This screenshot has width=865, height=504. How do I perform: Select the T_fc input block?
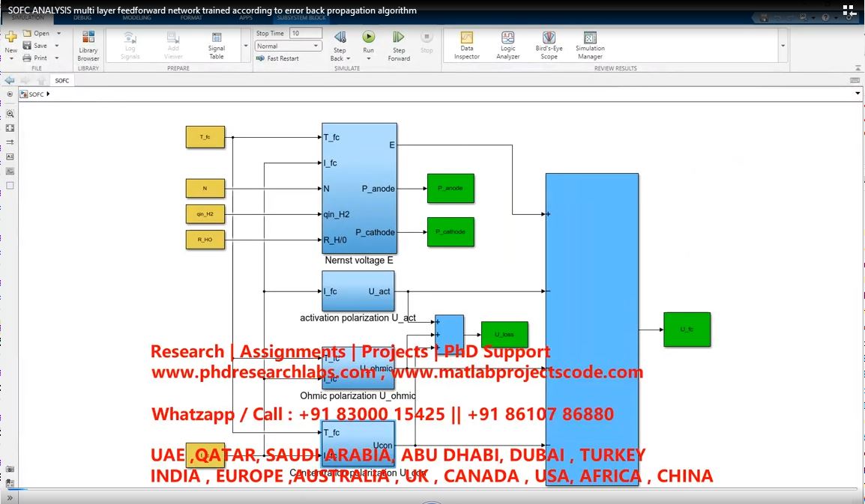point(205,137)
